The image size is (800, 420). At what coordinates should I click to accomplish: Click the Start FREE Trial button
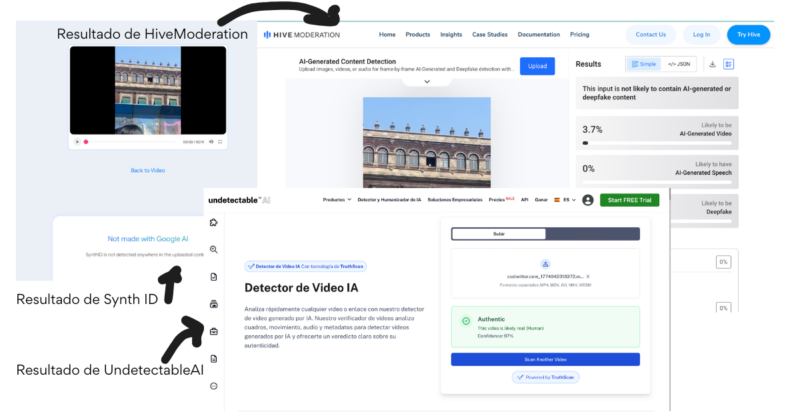pos(630,200)
